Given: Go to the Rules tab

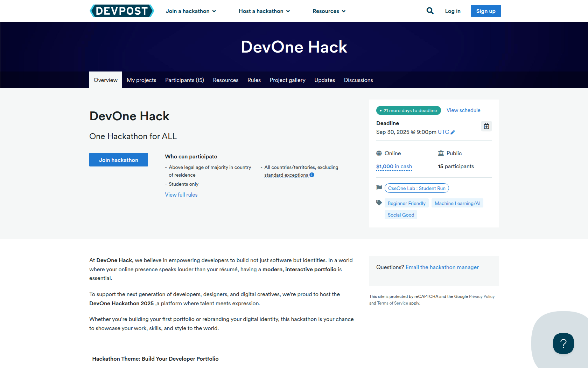Looking at the screenshot, I should point(254,80).
